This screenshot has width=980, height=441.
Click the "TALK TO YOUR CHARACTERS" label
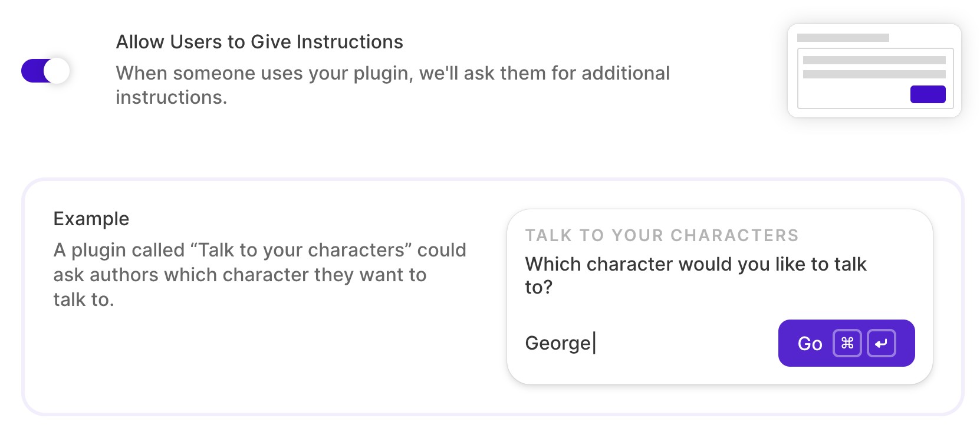click(662, 235)
